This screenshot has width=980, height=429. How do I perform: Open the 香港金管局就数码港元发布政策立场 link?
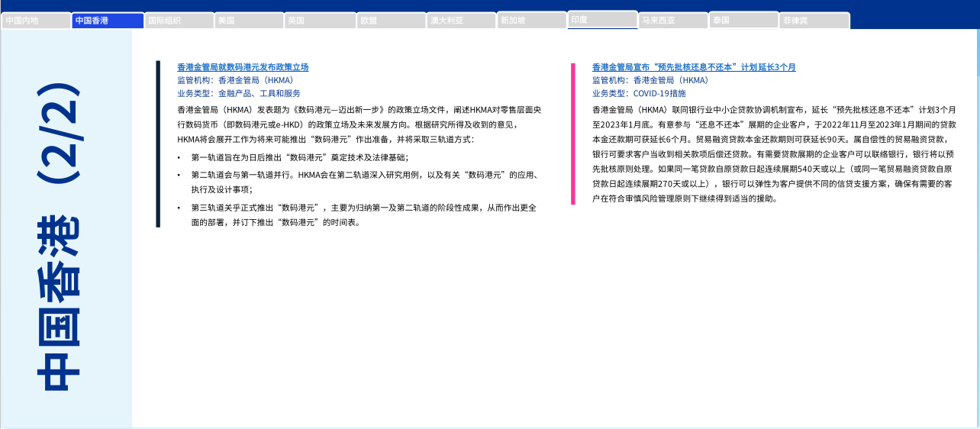pos(243,67)
